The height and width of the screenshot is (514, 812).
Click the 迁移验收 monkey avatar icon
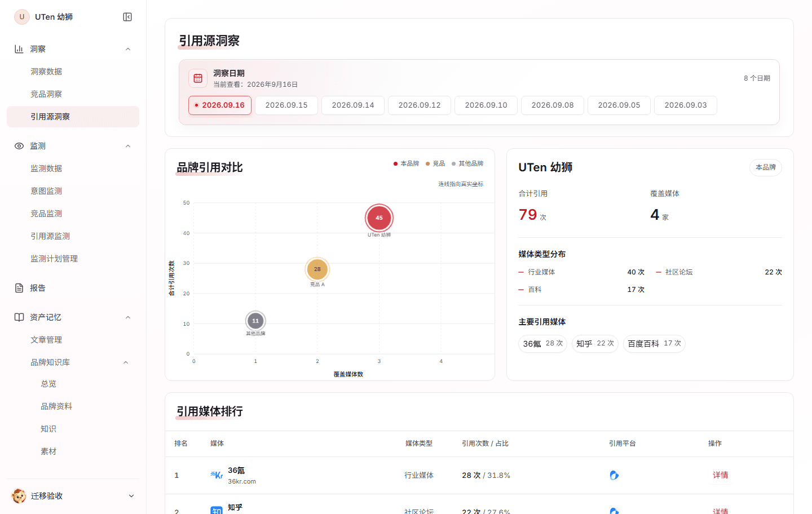point(19,496)
